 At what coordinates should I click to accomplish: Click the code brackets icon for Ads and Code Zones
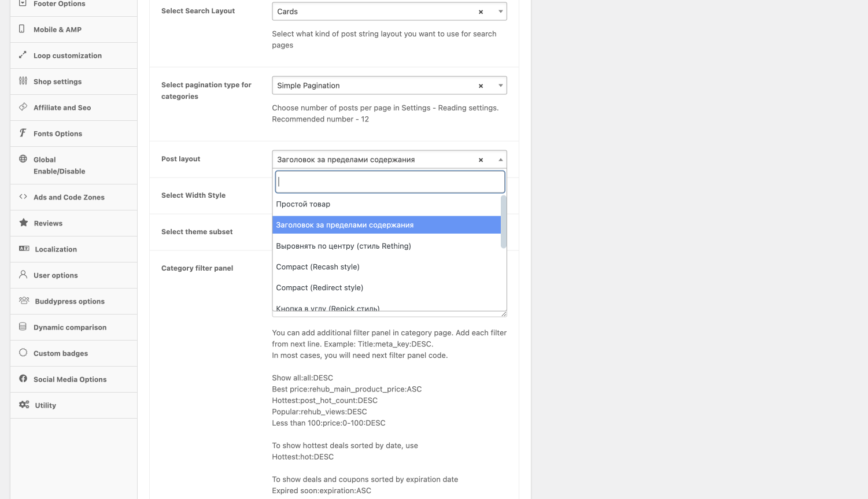coord(23,197)
